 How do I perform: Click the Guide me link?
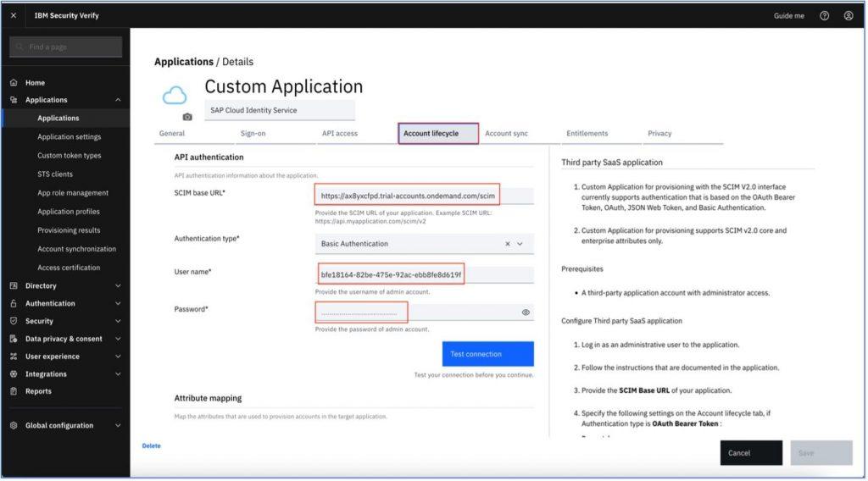(x=789, y=15)
